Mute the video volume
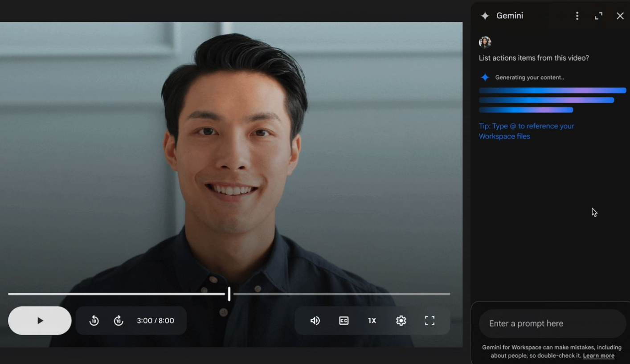The image size is (630, 364). 315,320
